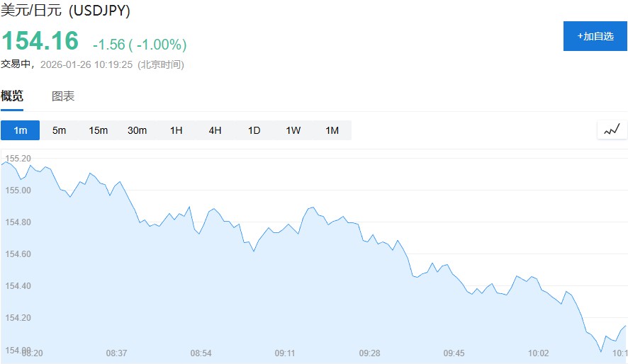
Task: Open the 概览 overview tab
Action: click(x=12, y=96)
